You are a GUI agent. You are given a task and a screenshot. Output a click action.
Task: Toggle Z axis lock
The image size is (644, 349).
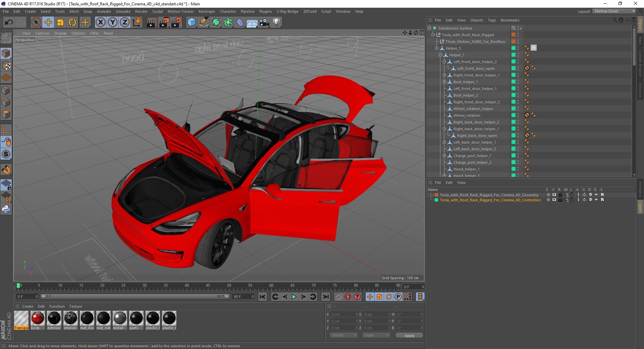pyautogui.click(x=125, y=22)
